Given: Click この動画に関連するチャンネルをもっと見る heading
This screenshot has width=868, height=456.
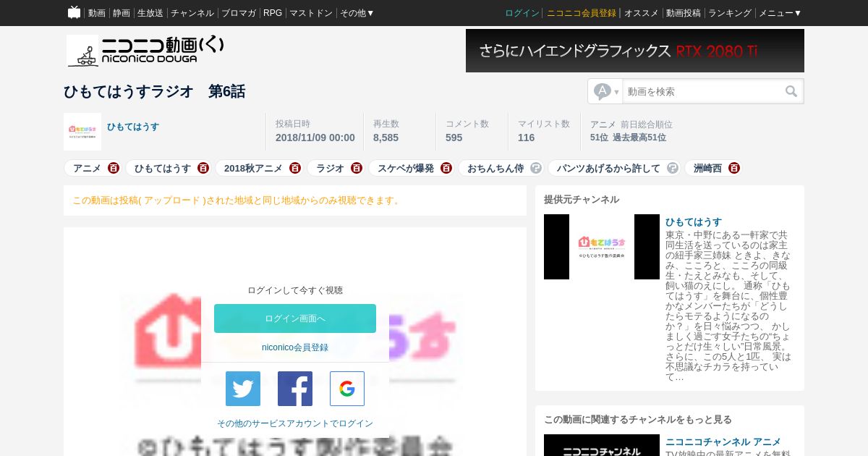Looking at the screenshot, I should (x=638, y=419).
